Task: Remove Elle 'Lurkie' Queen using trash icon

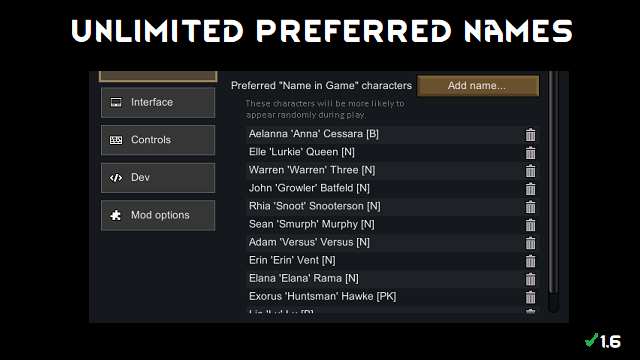Action: tap(530, 152)
